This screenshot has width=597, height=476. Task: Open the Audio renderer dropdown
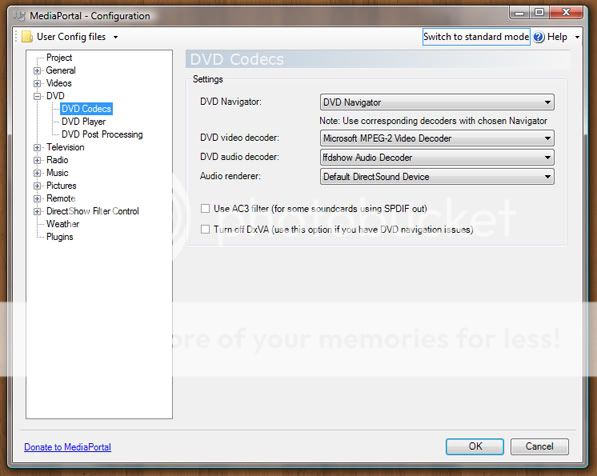tap(437, 177)
